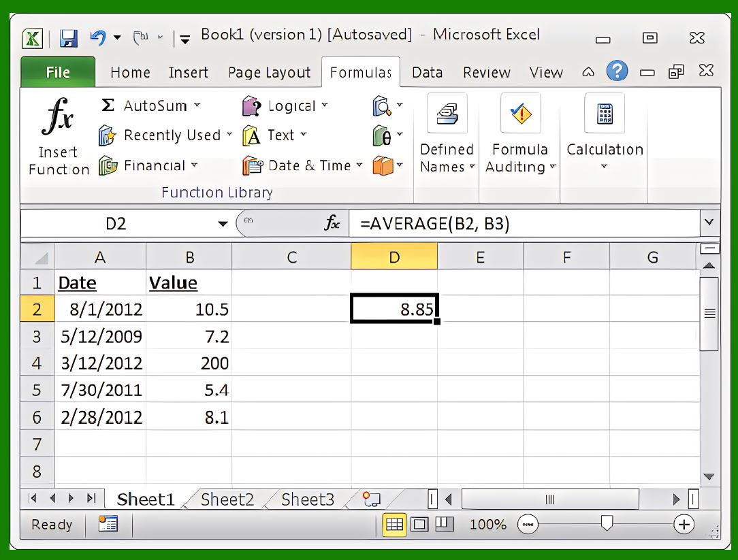This screenshot has width=738, height=560.
Task: Insert a new worksheet icon
Action: point(371,499)
